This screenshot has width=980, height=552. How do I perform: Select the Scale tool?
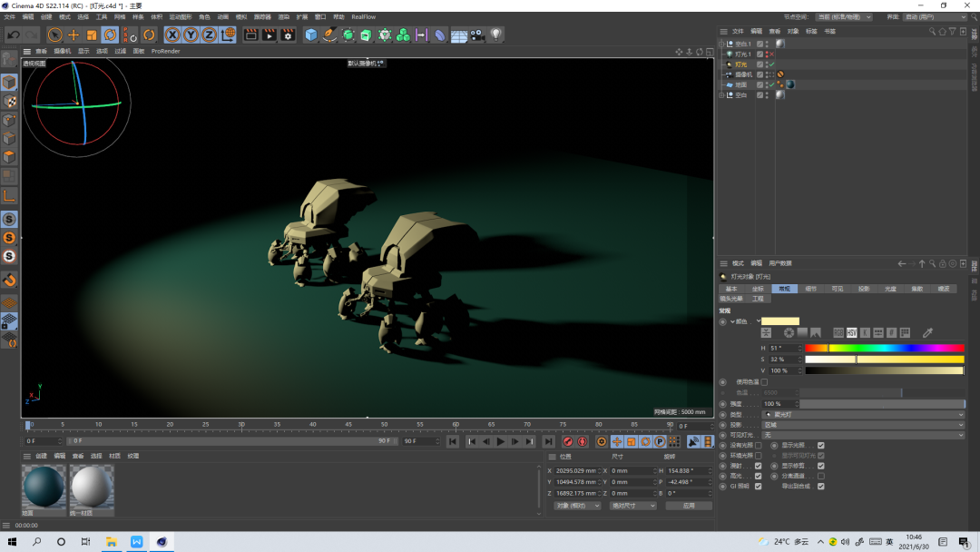92,35
